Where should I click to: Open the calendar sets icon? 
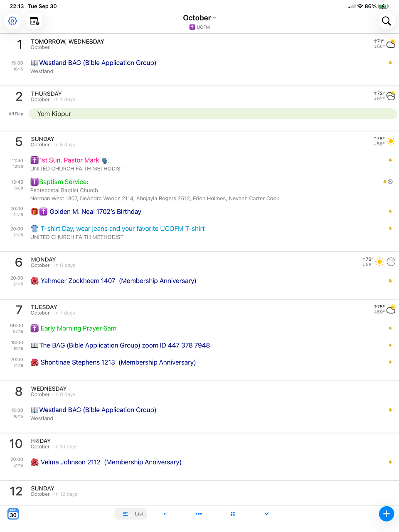point(34,21)
